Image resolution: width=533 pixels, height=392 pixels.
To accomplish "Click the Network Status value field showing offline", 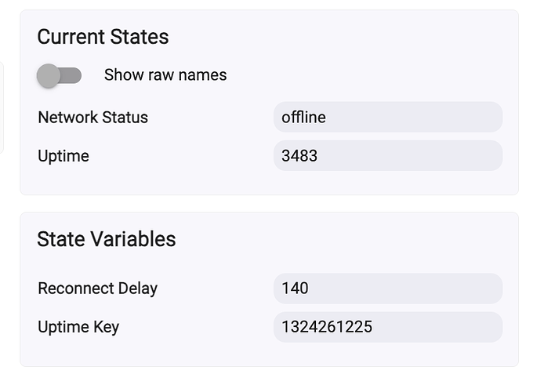I will point(388,118).
